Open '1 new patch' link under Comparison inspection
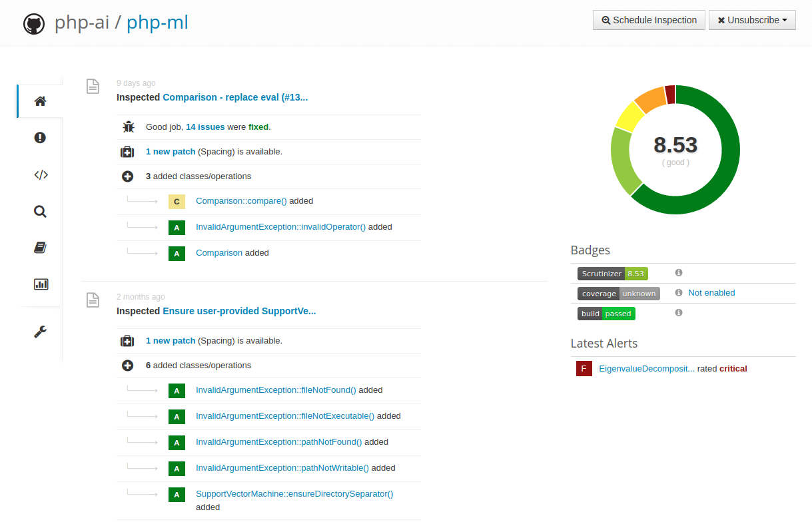This screenshot has height=524, width=812. pyautogui.click(x=171, y=152)
